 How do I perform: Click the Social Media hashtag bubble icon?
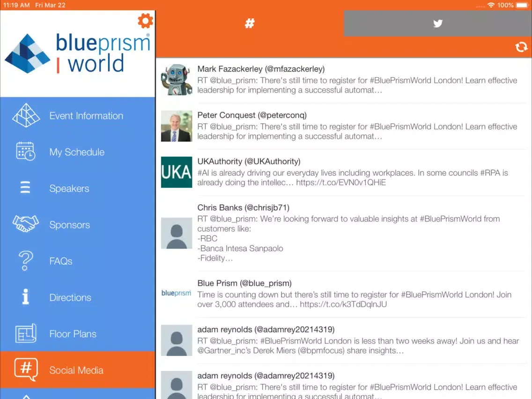coord(26,369)
